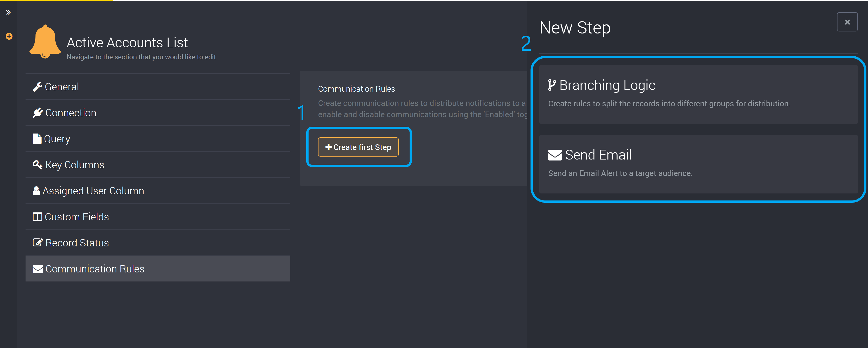Viewport: 868px width, 348px height.
Task: Expand the sidebar with the double chevron
Action: (8, 12)
